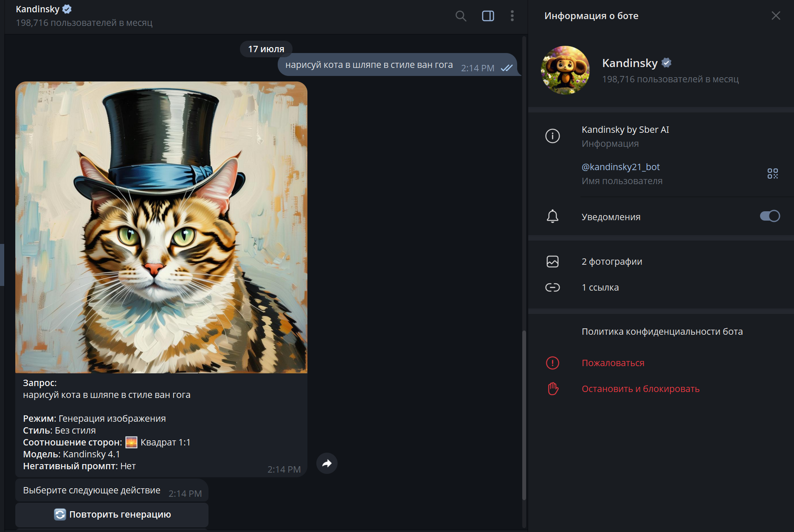794x532 pixels.
Task: Click the Режим: Генерация изображения line
Action: tap(94, 418)
